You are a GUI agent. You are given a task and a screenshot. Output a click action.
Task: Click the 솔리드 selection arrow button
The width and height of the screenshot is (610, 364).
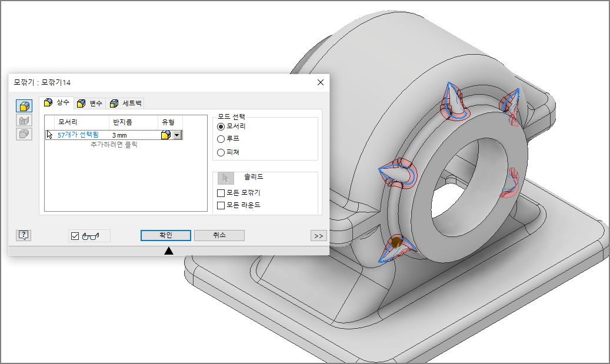[226, 178]
